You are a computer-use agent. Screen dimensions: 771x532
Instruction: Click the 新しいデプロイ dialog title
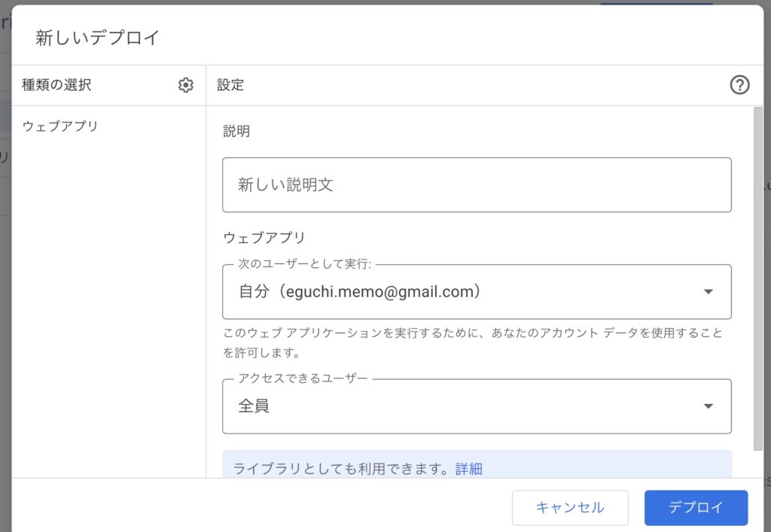tap(98, 38)
